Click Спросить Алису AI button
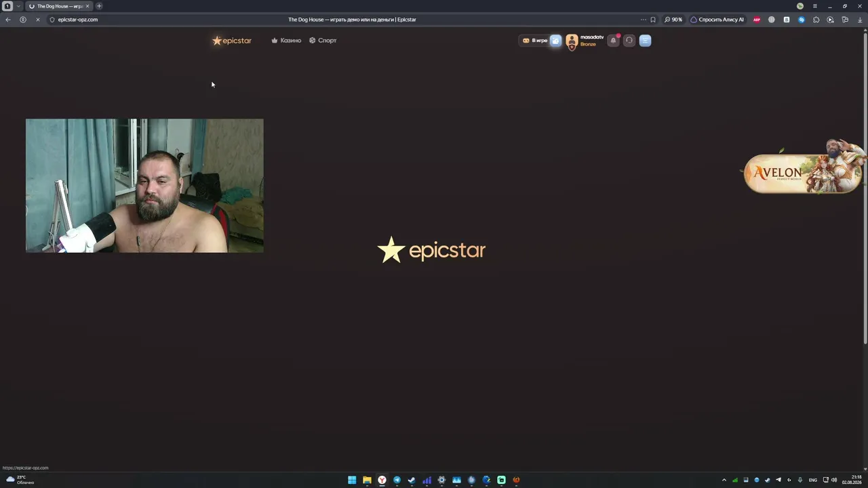This screenshot has height=488, width=868. [x=717, y=20]
